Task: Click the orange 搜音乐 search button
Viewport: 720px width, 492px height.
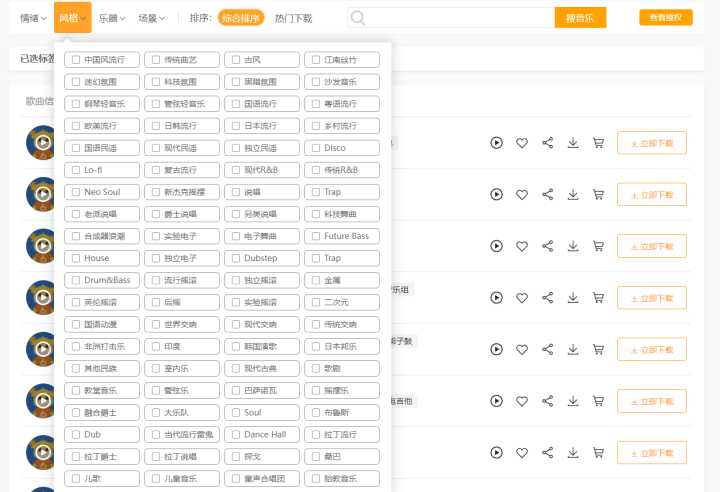Action: coord(580,18)
